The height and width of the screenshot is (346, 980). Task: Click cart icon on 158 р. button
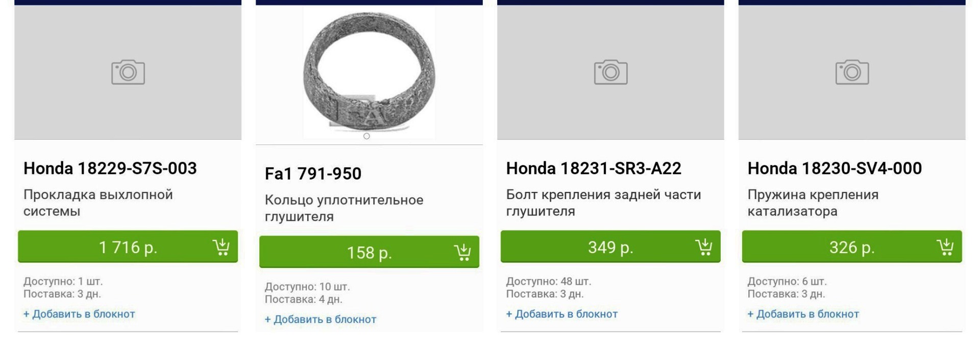coord(462,252)
